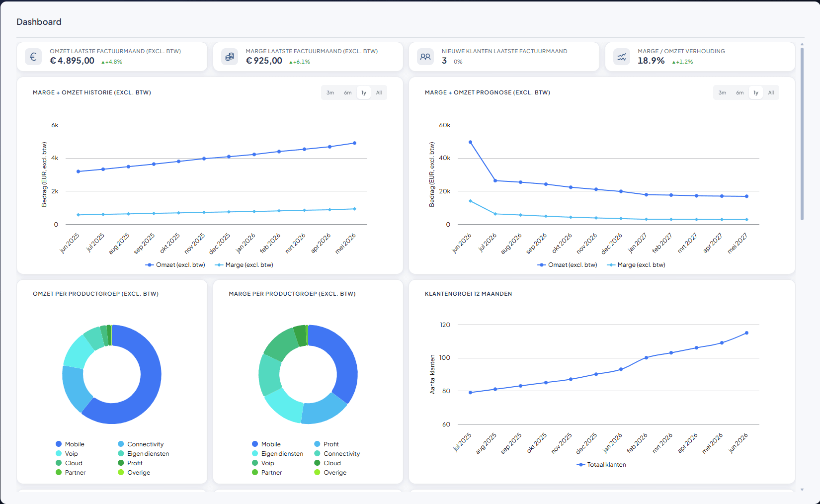
Task: Toggle Overige in Marge per productgroep legend
Action: click(330, 473)
